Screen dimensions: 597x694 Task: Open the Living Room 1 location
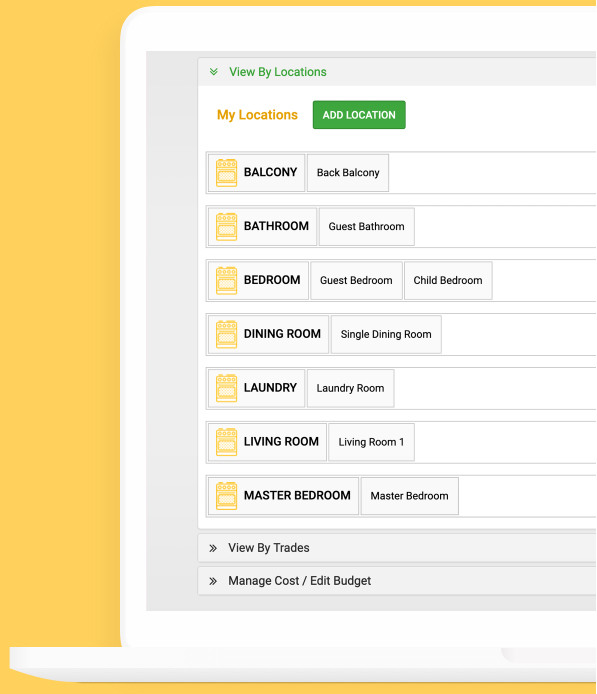pyautogui.click(x=371, y=442)
